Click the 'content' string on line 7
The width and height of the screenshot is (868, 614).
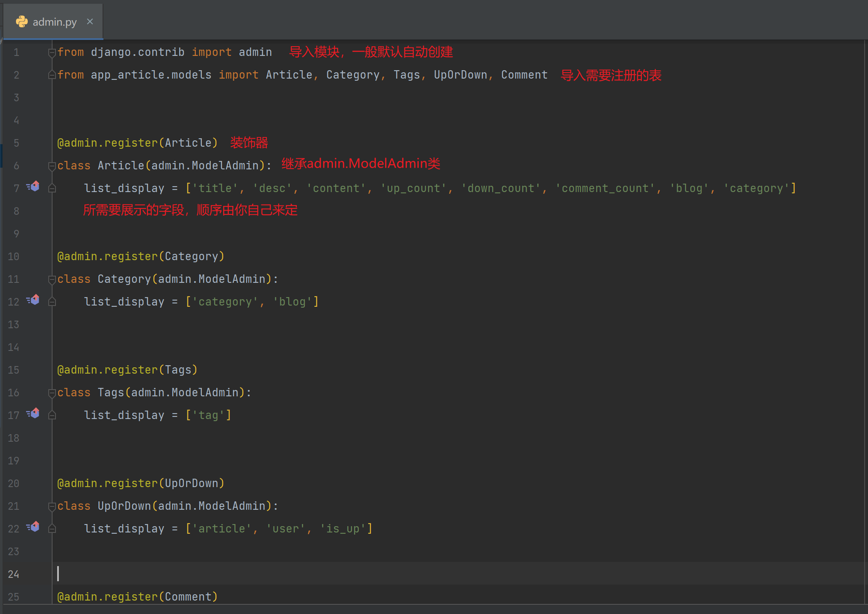tap(336, 188)
